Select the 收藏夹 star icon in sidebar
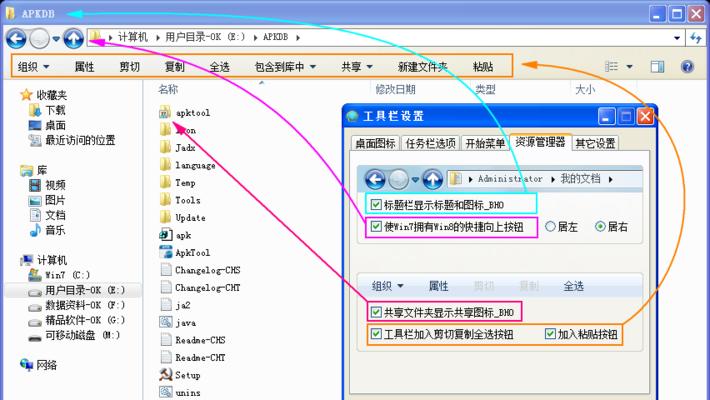Image resolution: width=710 pixels, height=400 pixels. [x=26, y=95]
